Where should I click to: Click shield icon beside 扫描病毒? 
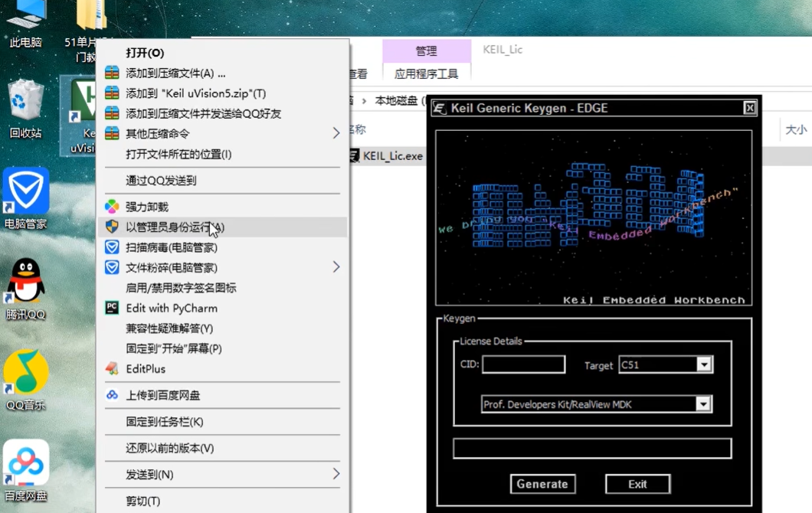pyautogui.click(x=112, y=247)
